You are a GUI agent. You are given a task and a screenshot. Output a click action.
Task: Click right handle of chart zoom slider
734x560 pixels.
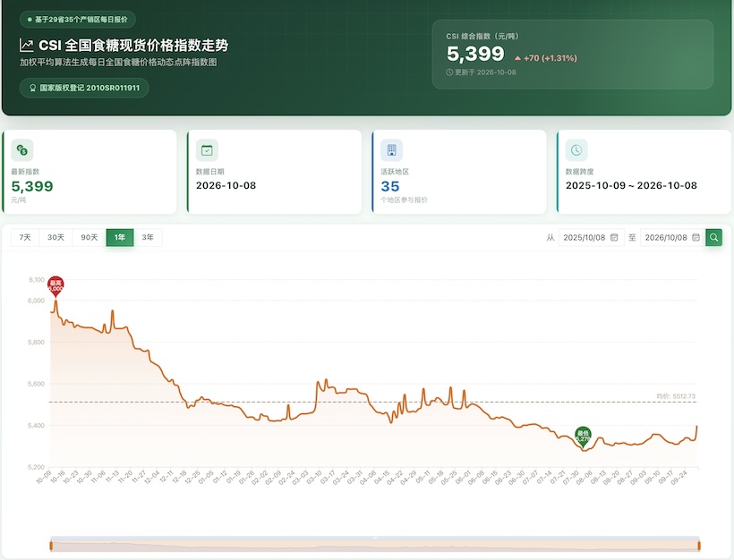point(699,546)
